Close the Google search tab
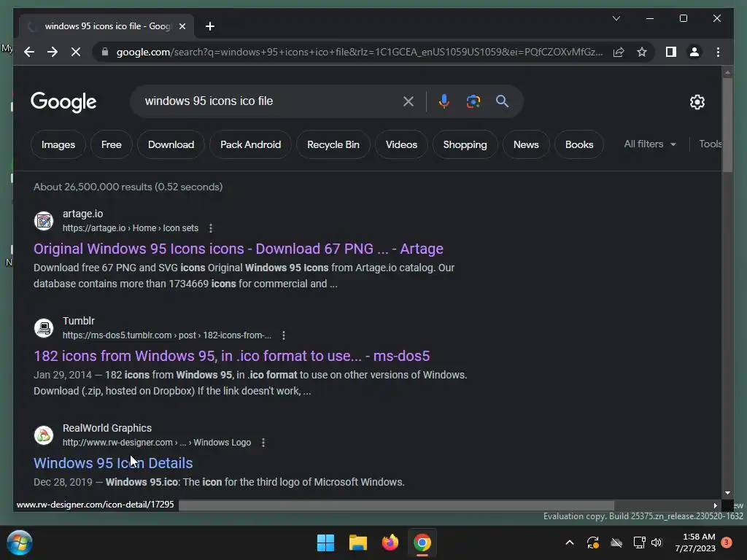This screenshot has width=747, height=560. coord(182,26)
